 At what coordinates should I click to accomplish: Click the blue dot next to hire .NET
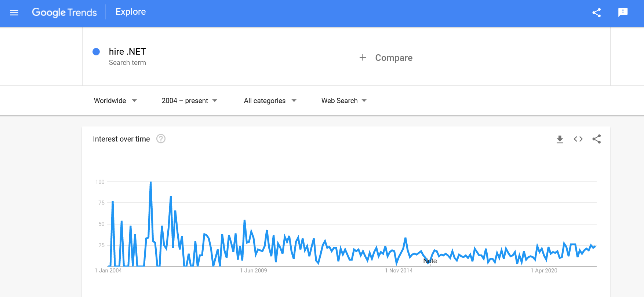tap(96, 52)
